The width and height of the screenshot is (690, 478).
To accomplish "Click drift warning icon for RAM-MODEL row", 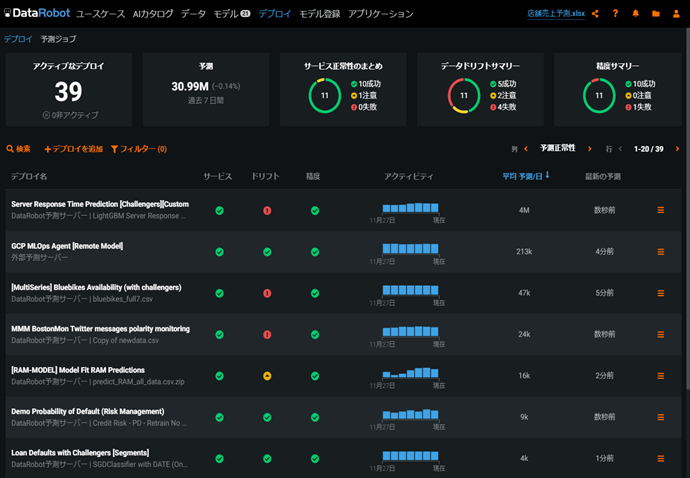I will pyautogui.click(x=267, y=376).
